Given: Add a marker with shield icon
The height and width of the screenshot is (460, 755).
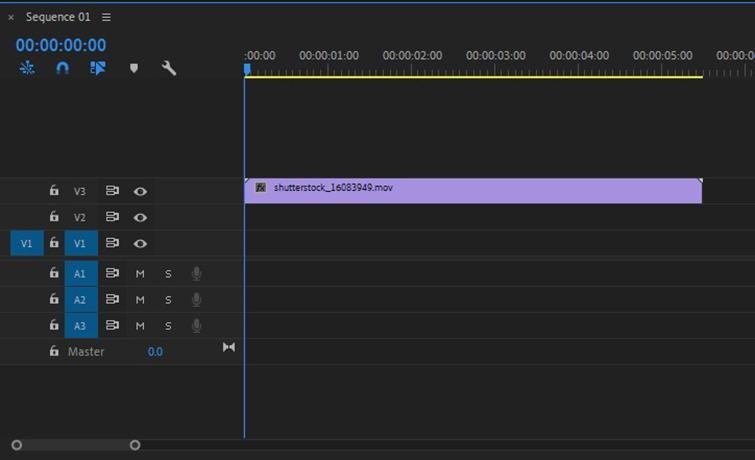Looking at the screenshot, I should [x=134, y=68].
